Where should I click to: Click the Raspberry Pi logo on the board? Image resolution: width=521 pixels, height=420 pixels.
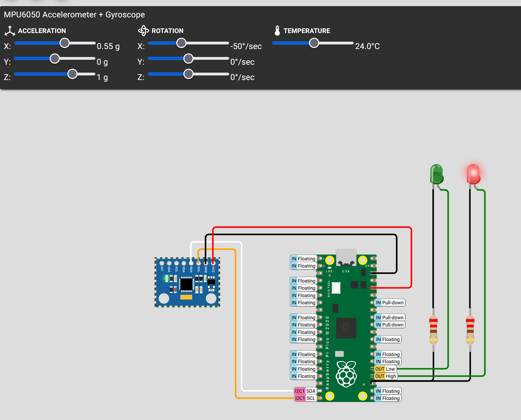tap(346, 374)
